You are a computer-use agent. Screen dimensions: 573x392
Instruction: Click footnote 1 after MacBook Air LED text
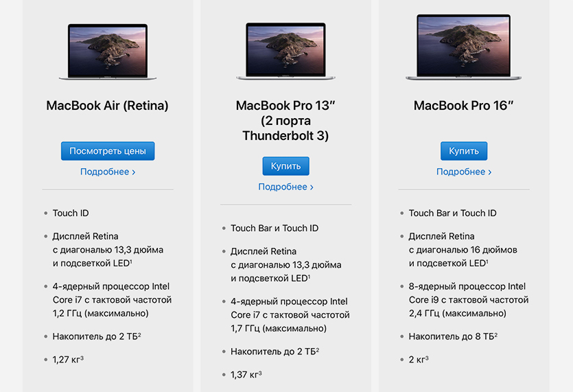pyautogui.click(x=131, y=262)
